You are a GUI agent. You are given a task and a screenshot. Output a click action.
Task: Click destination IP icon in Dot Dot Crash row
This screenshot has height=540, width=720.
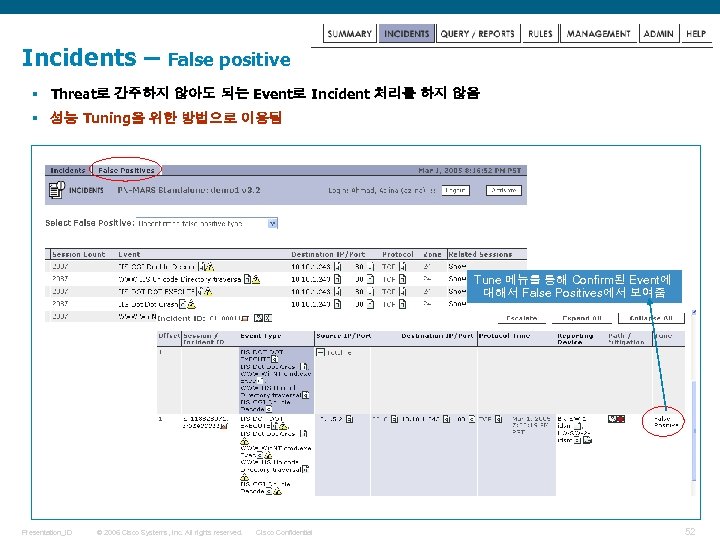[338, 304]
